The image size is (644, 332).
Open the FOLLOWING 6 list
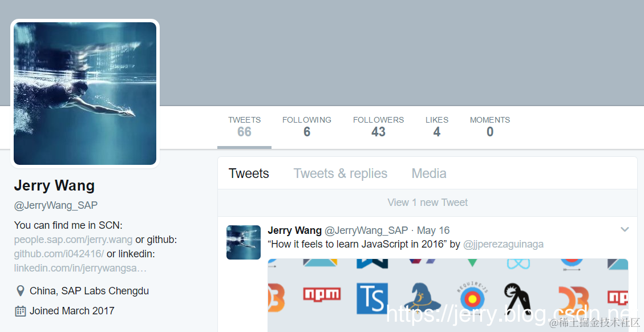pos(307,127)
